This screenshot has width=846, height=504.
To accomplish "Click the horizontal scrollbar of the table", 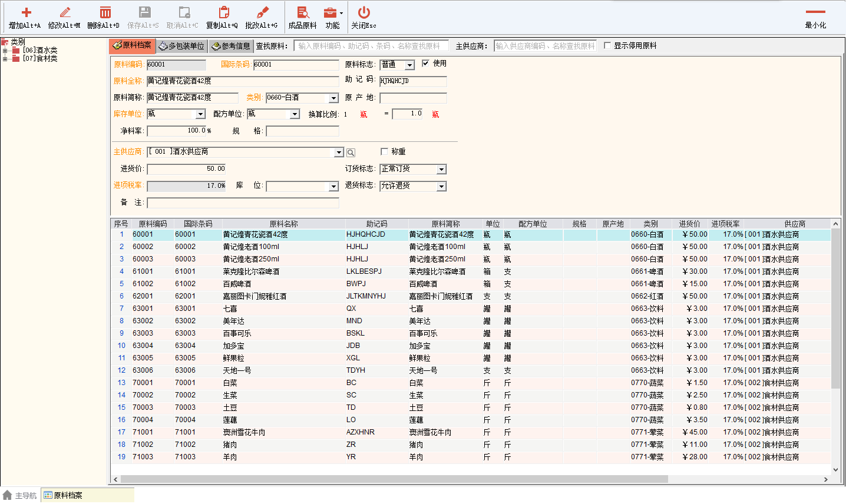I will 394,479.
